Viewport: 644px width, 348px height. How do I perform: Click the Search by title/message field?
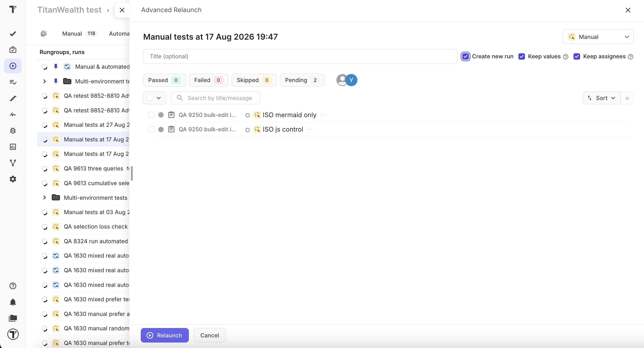click(x=215, y=98)
